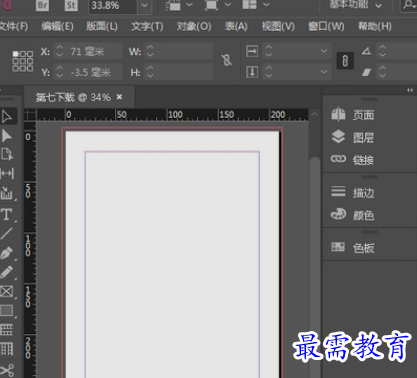
Task: Click the X position value field
Action: [93, 51]
